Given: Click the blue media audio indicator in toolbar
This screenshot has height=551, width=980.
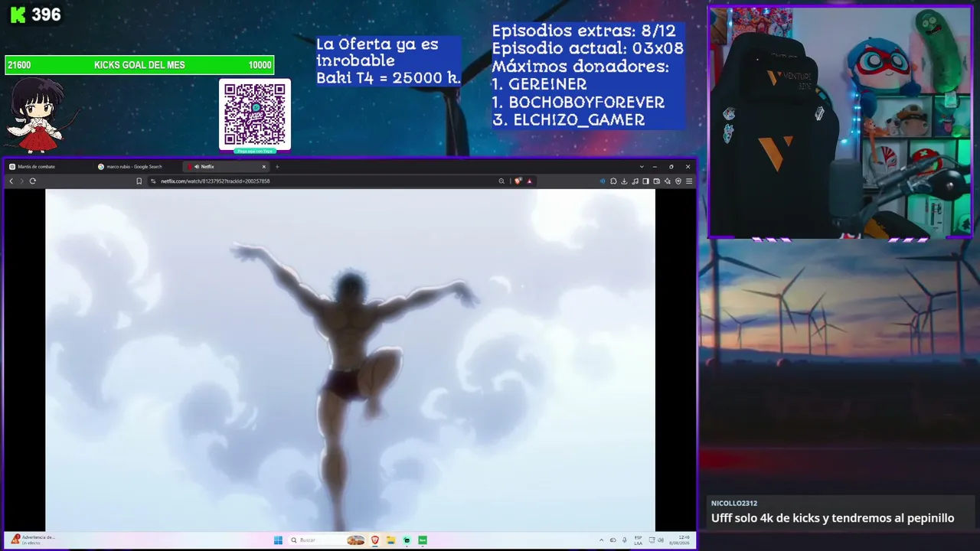Looking at the screenshot, I should (x=603, y=181).
